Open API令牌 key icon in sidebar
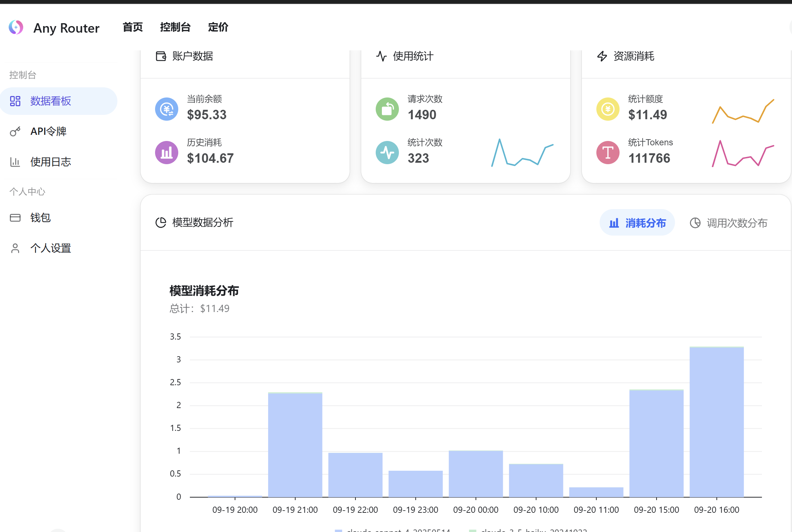This screenshot has height=532, width=792. click(x=15, y=132)
